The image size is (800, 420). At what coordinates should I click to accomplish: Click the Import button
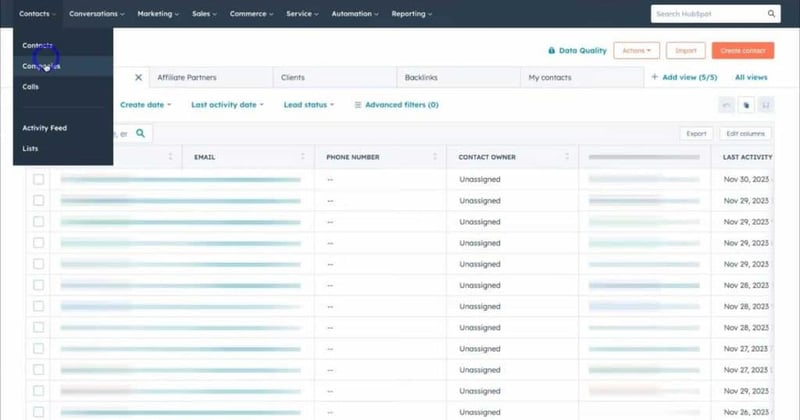coord(685,51)
